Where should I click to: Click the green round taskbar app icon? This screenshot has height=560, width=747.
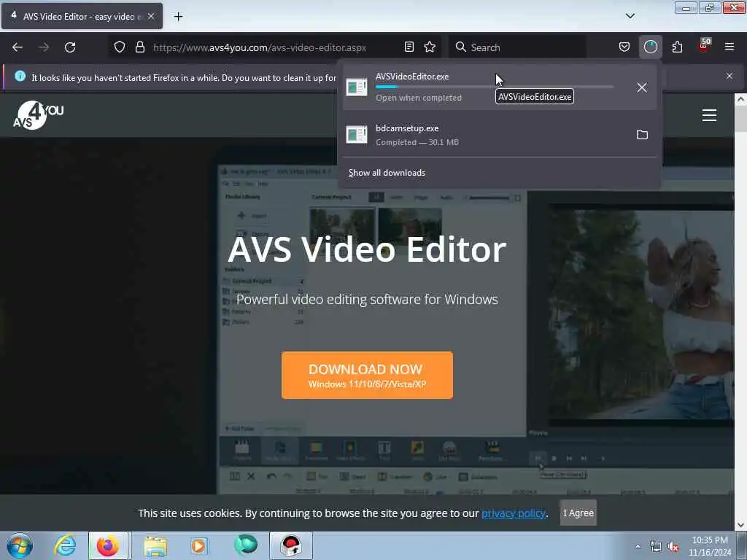coord(245,545)
